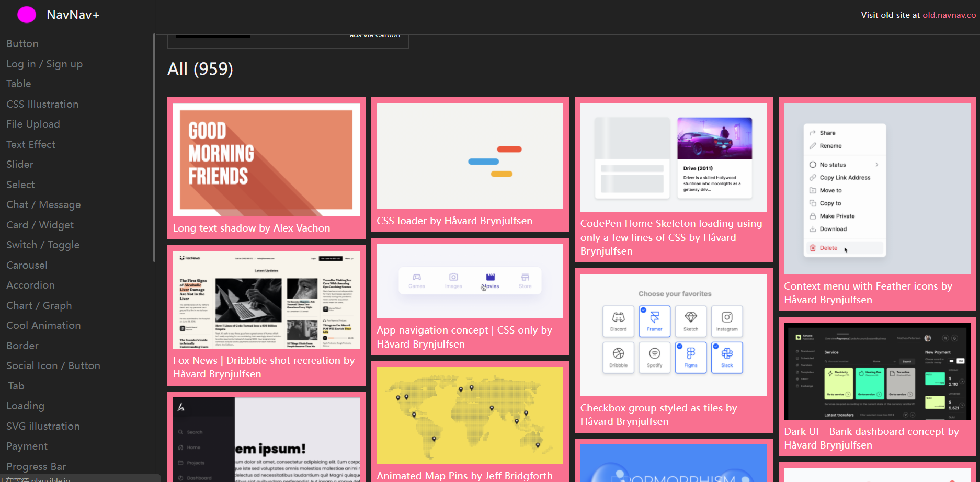Open Chat / Message category

tap(43, 204)
